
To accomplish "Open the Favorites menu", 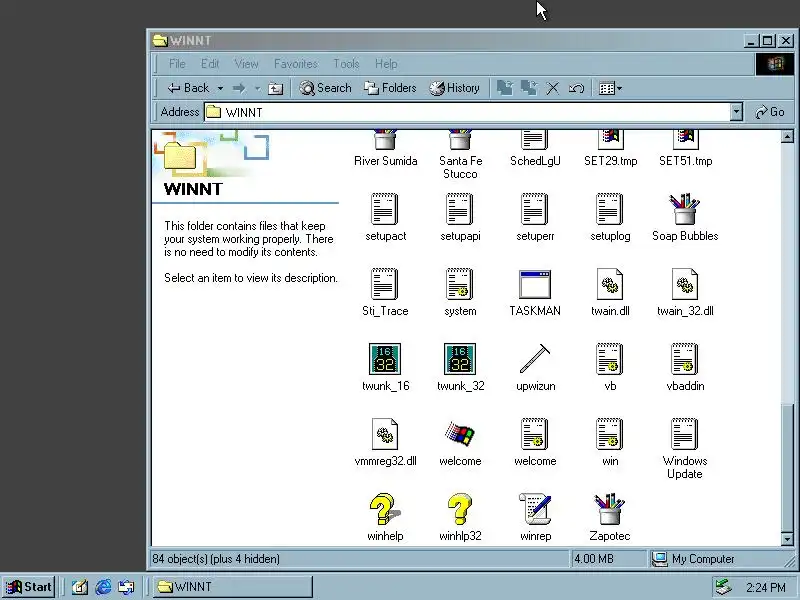I will click(x=295, y=64).
